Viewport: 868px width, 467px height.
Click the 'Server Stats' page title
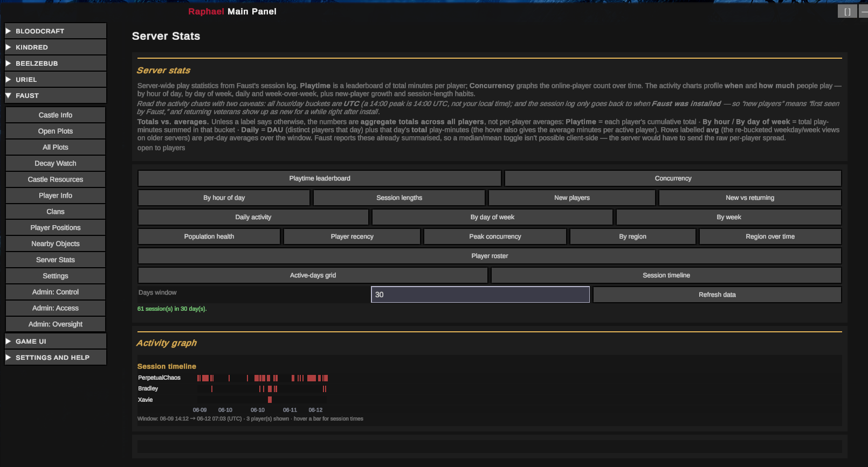click(166, 36)
